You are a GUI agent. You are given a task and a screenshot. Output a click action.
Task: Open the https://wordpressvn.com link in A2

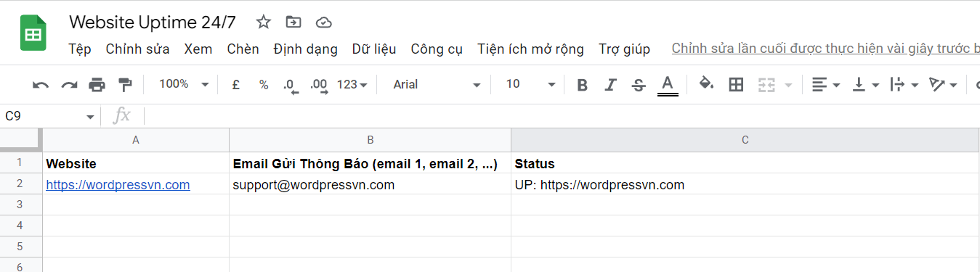coord(118,185)
